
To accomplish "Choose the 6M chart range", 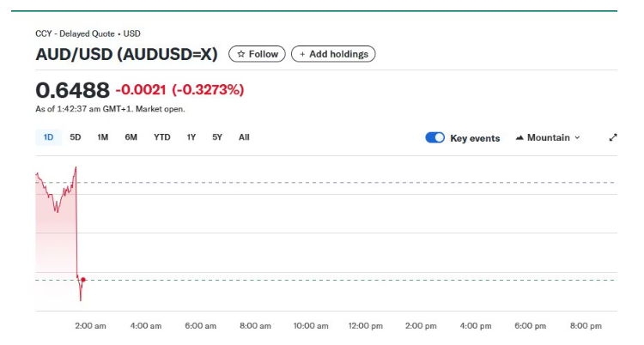I will pos(131,137).
